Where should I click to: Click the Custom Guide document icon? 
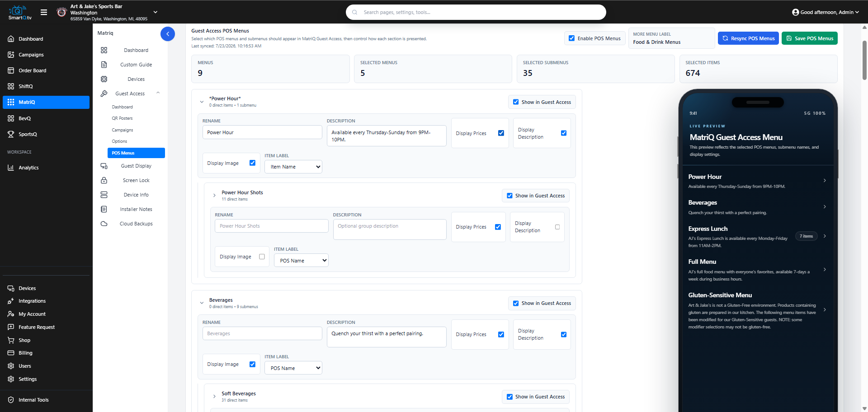click(x=104, y=65)
